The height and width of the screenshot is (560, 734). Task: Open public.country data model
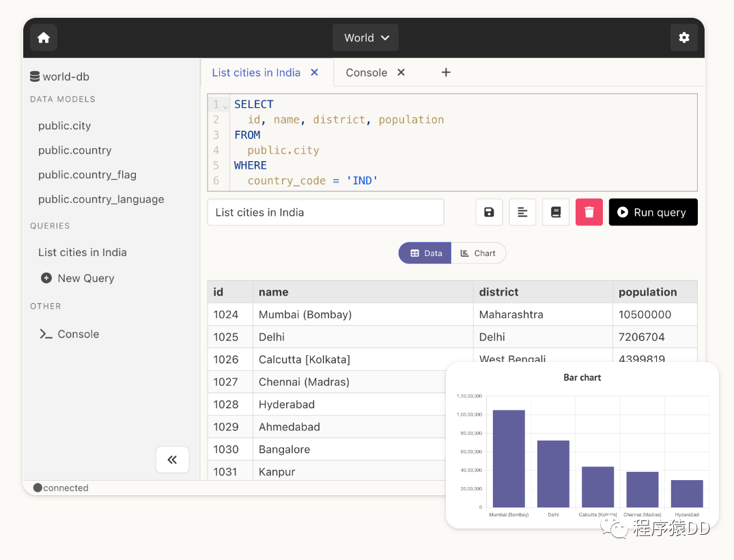click(75, 150)
